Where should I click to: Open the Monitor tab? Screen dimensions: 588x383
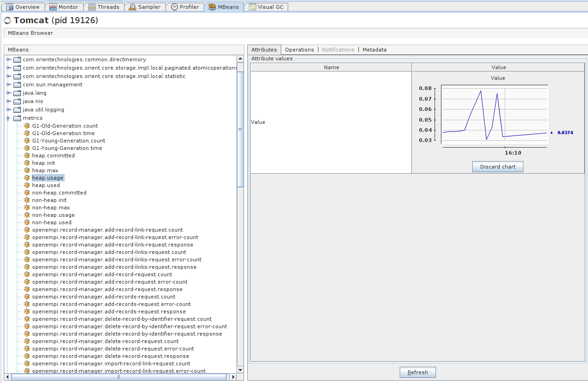coord(64,7)
